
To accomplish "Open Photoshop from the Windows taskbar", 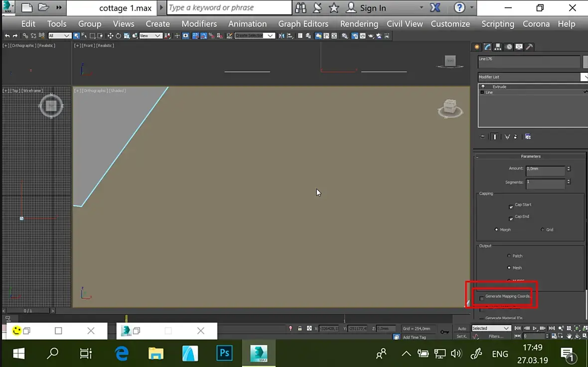I will pos(224,353).
